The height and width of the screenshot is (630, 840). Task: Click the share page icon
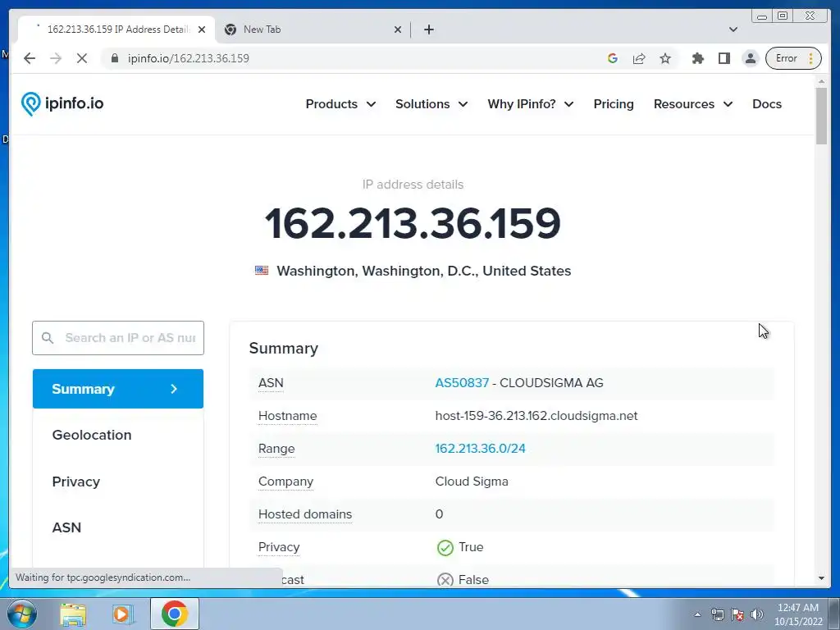(638, 58)
